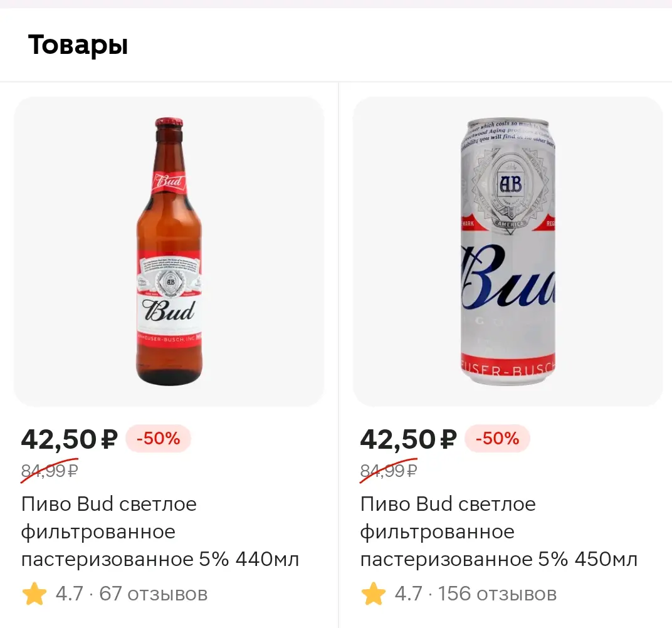
Task: Open the Bud bottle product image
Action: coord(169,251)
